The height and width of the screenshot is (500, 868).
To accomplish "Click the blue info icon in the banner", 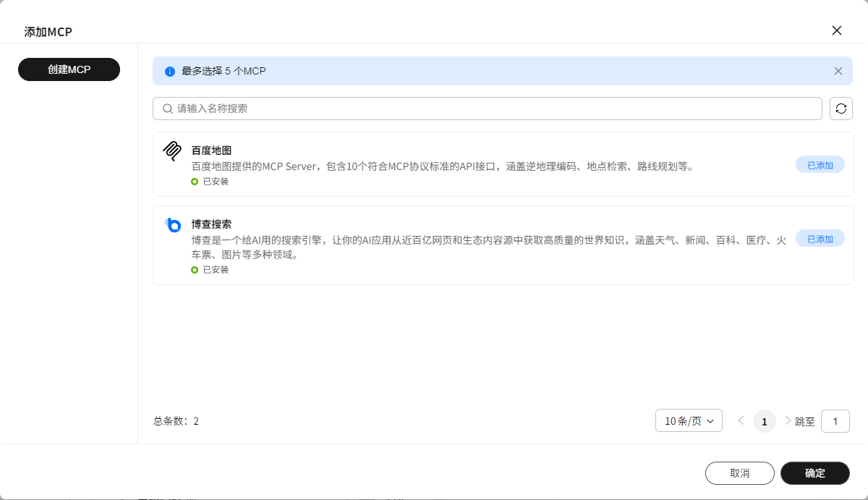I will [170, 72].
